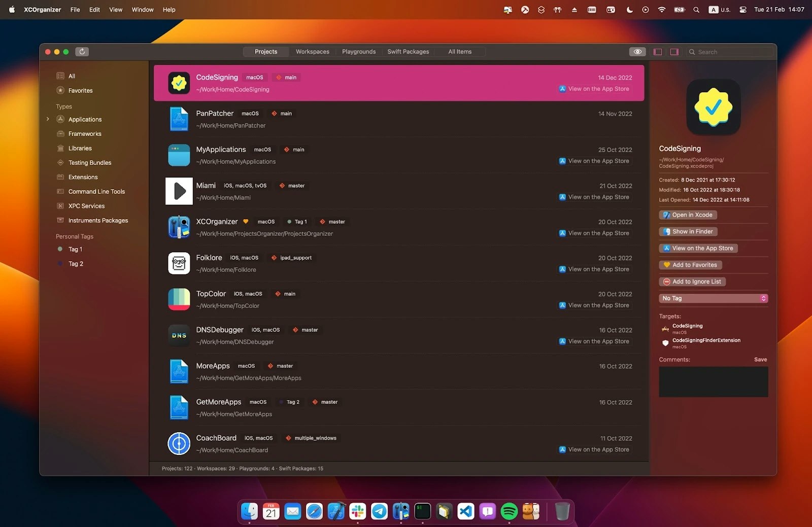Open Control Center in menu bar

tap(742, 10)
